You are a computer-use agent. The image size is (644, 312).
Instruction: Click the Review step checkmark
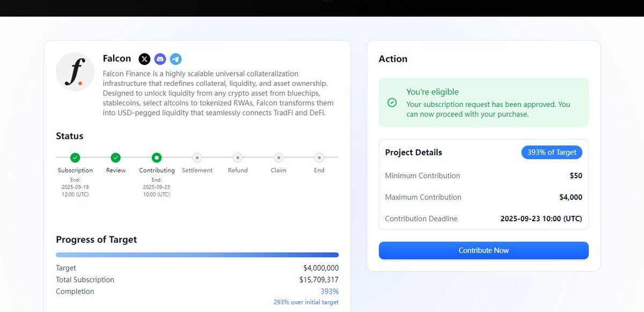[x=115, y=157]
